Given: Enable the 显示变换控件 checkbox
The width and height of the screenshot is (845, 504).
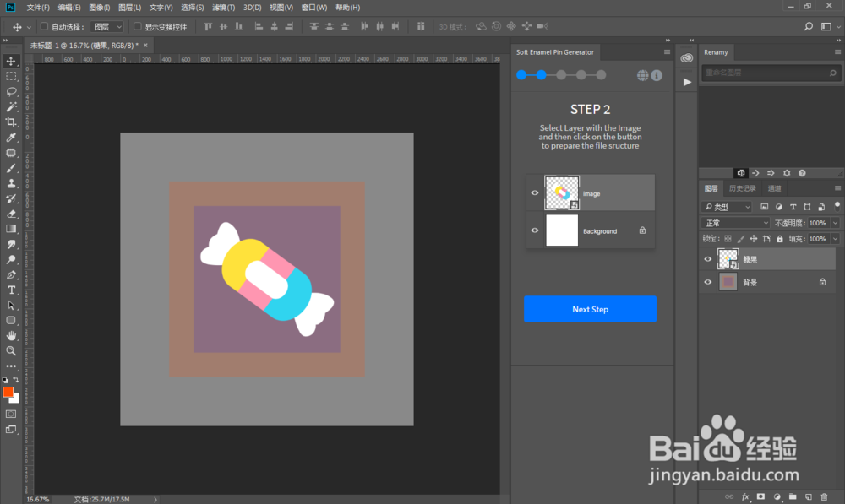Looking at the screenshot, I should click(138, 26).
